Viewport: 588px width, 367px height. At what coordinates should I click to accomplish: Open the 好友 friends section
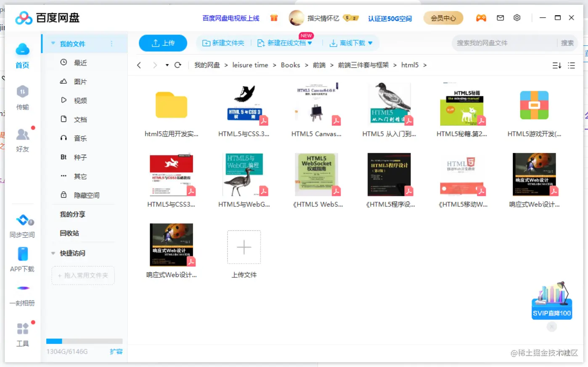click(22, 140)
